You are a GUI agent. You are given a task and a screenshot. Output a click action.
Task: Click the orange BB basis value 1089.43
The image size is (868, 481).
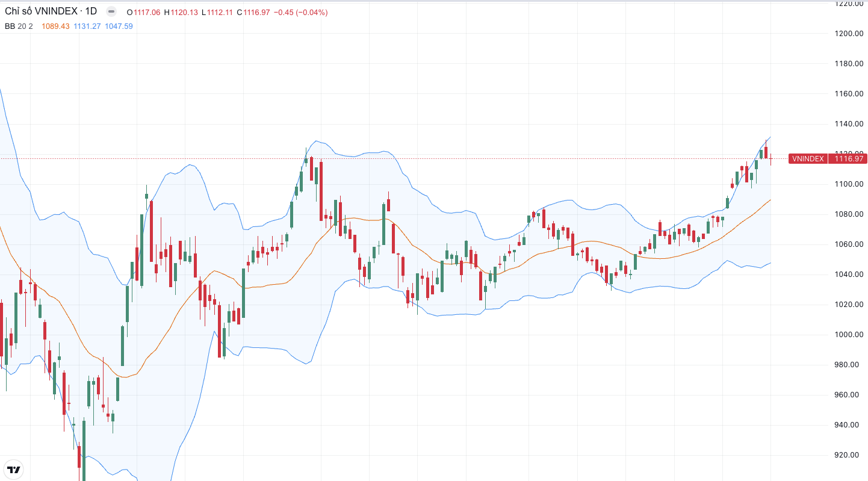pos(55,26)
